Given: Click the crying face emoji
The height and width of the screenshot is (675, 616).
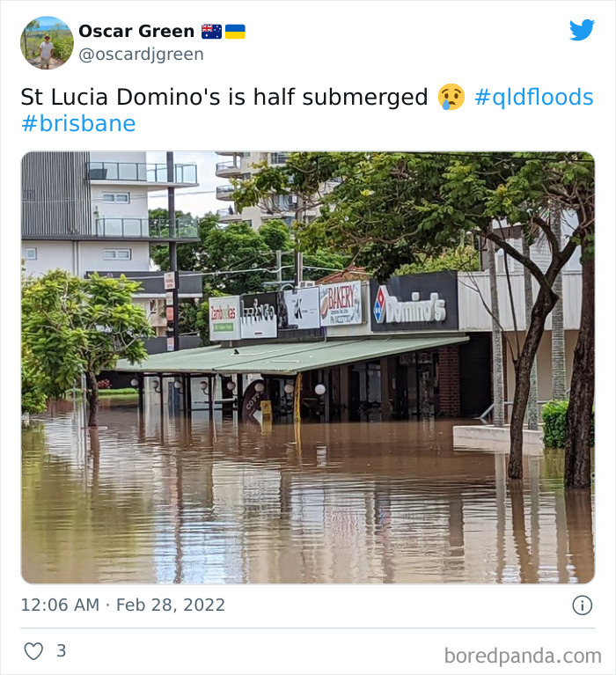Looking at the screenshot, I should click(451, 97).
